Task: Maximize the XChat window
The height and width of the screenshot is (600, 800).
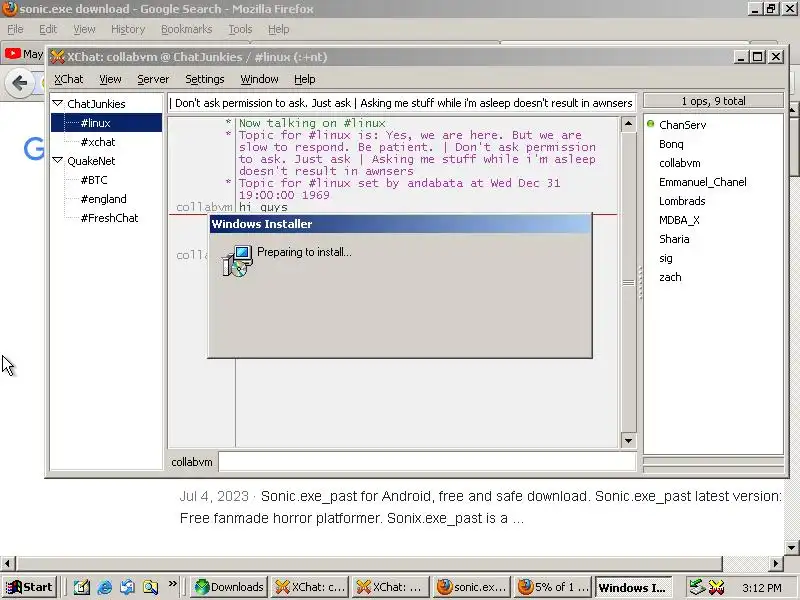Action: pos(758,57)
